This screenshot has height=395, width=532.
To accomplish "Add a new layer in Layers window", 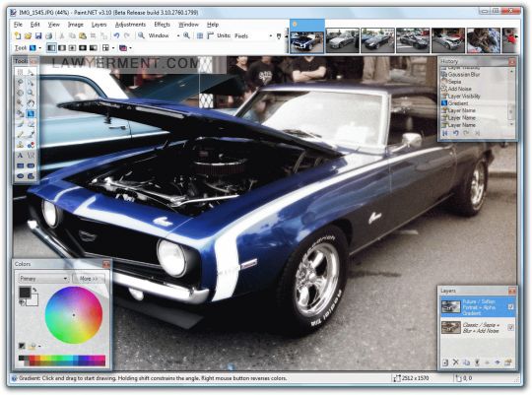I will 444,362.
